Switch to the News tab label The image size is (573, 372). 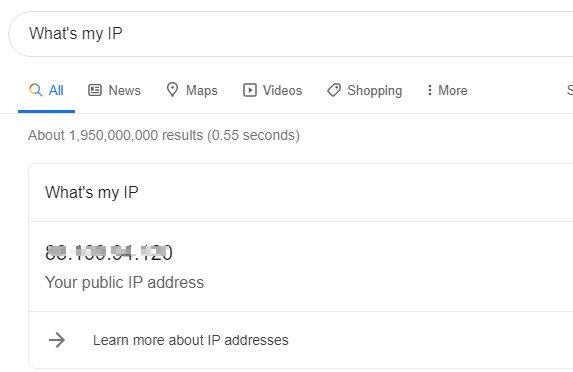(125, 90)
